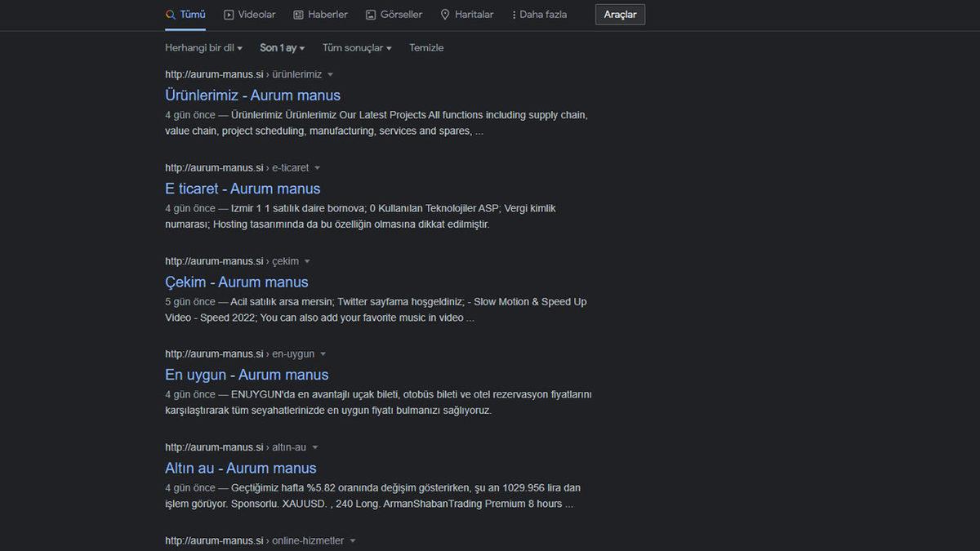Expand the arrow beside e-ticaret breadcrumb

point(317,167)
